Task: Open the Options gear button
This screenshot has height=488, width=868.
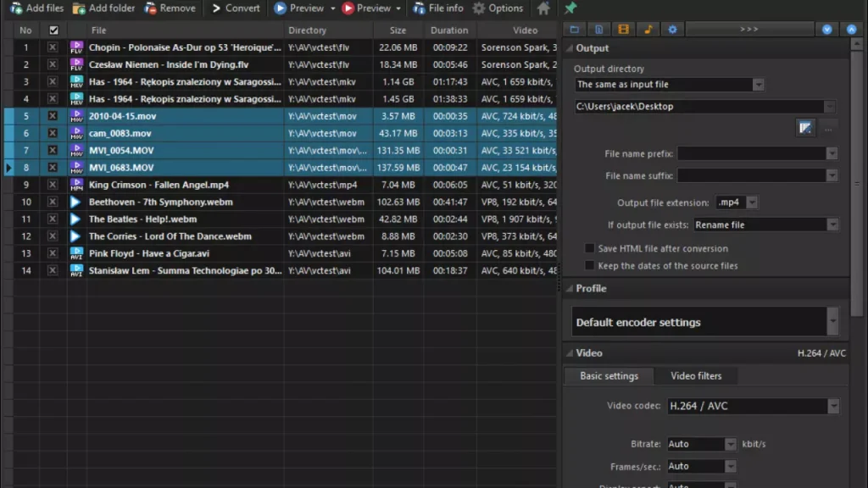Action: [498, 8]
